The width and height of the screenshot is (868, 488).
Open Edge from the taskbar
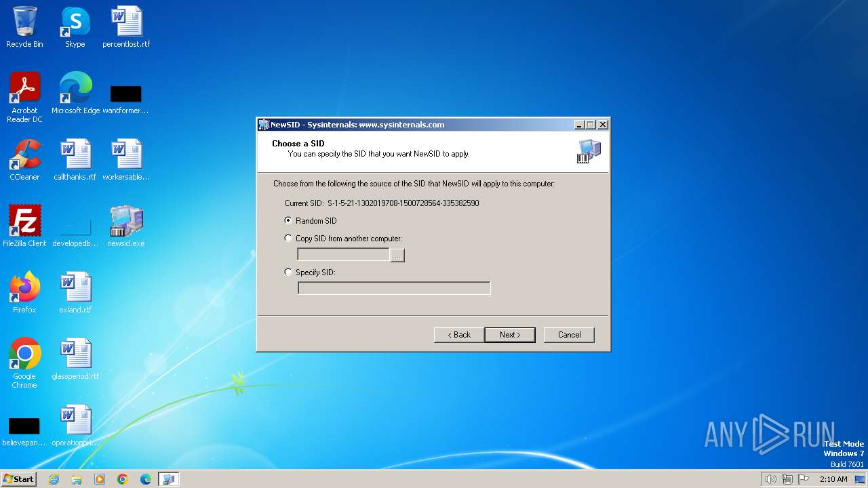[x=146, y=479]
